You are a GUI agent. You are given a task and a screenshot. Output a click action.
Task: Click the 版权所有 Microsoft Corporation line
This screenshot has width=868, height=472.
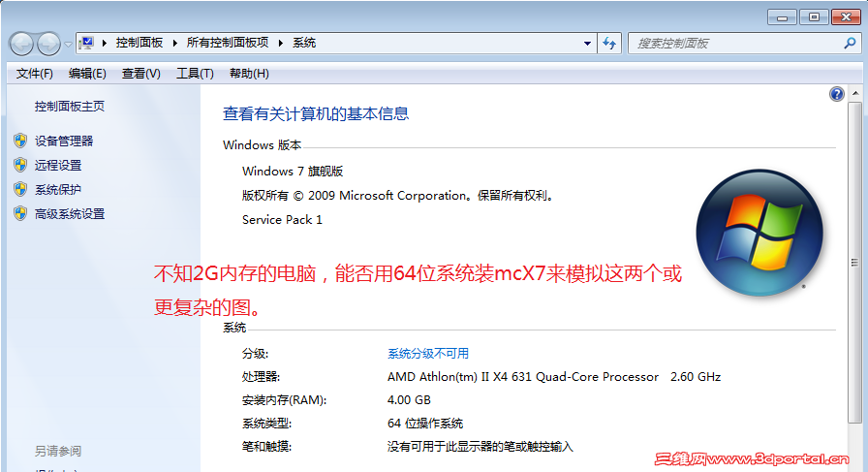tap(398, 196)
